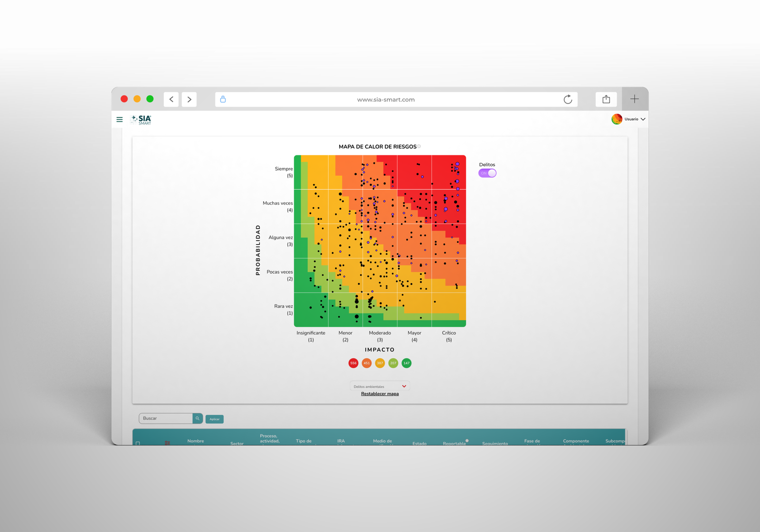Reload the page with refresh icon

coord(568,99)
